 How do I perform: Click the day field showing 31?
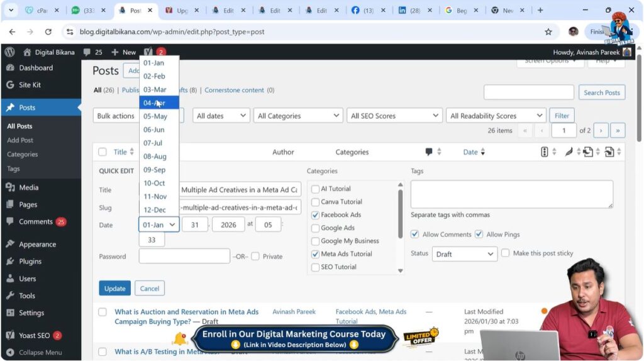[x=195, y=225]
